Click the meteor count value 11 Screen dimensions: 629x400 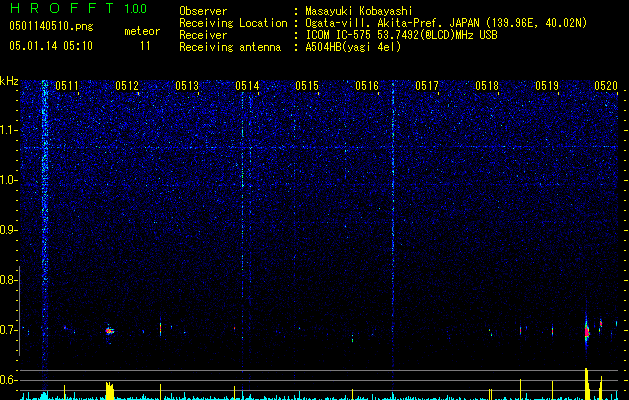[145, 46]
